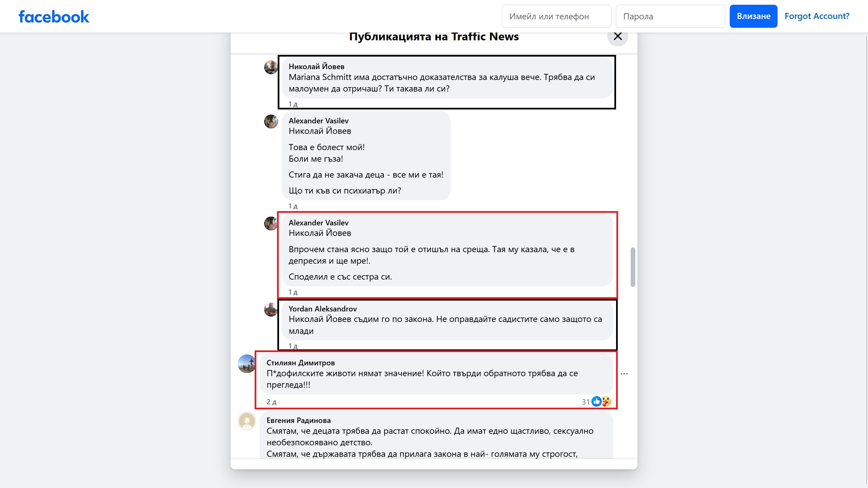
Task: Open the three-dot menu on Стилиян Димитров's comment
Action: point(624,374)
